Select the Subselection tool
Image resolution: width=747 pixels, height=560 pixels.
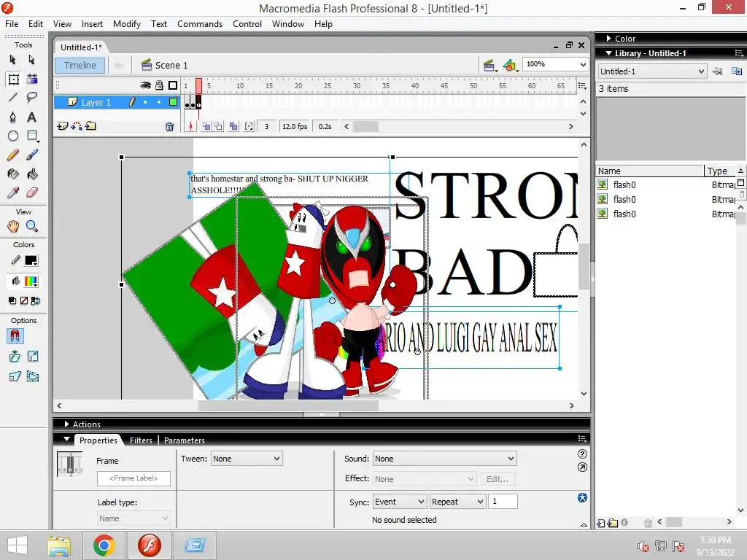pyautogui.click(x=32, y=60)
